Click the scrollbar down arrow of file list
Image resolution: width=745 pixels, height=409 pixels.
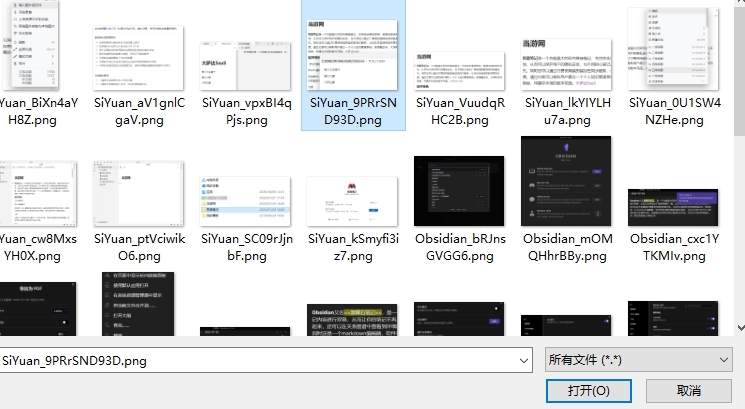[x=741, y=328]
